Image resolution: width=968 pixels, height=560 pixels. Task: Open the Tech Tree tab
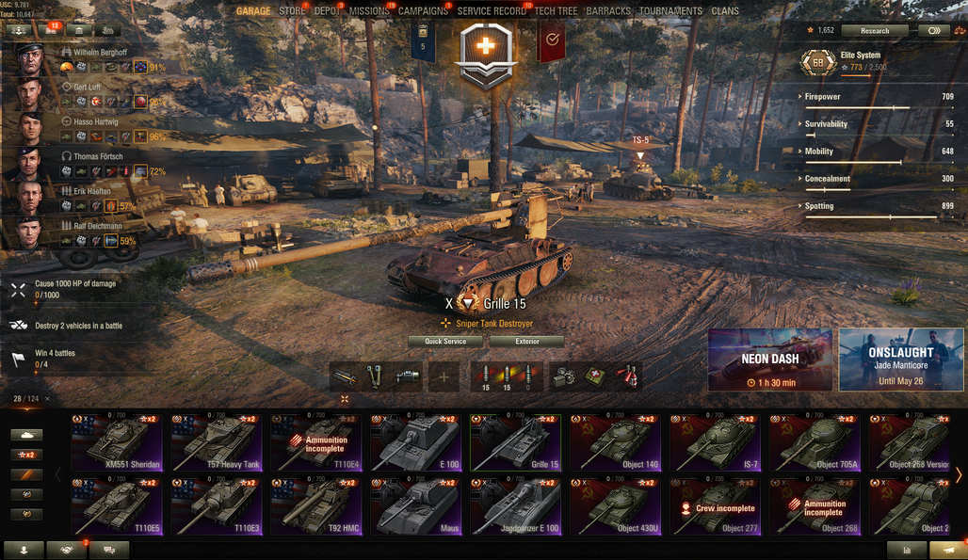tap(556, 11)
